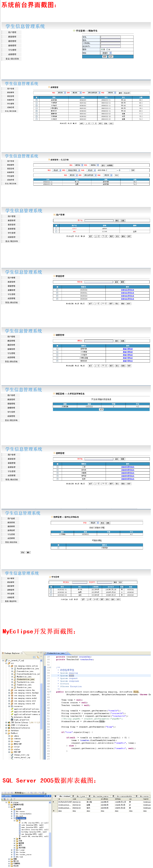153x868 pixels.
Task: Open the operation link for 大学语文 course
Action: pos(128,355)
